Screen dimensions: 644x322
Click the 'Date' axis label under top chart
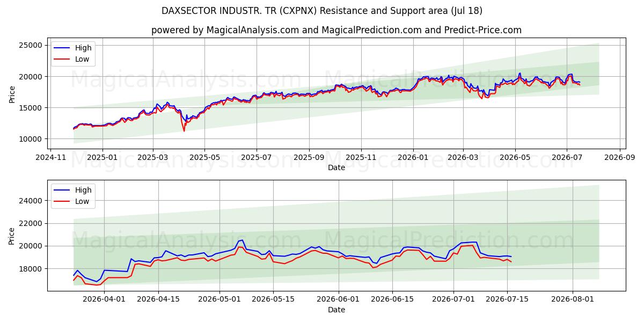[x=336, y=168]
